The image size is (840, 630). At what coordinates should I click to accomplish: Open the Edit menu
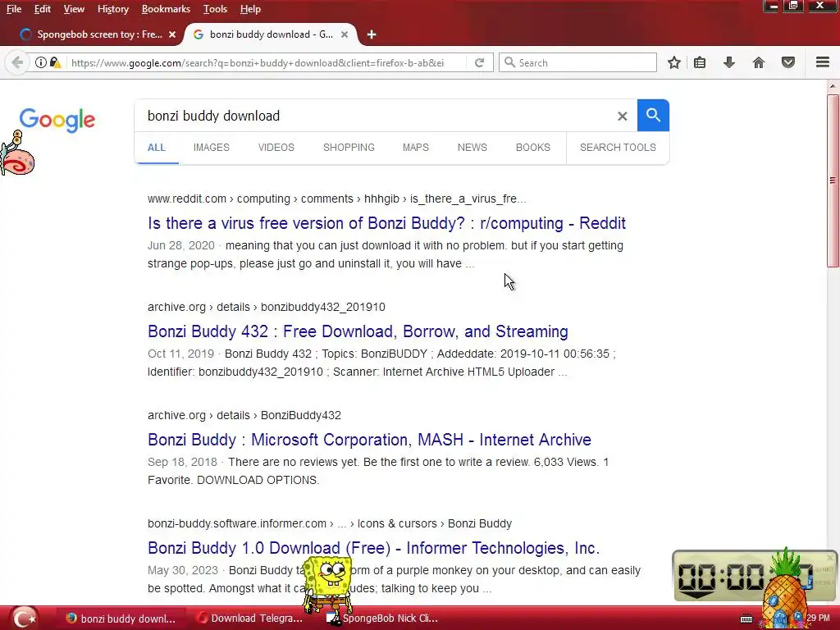[x=43, y=9]
